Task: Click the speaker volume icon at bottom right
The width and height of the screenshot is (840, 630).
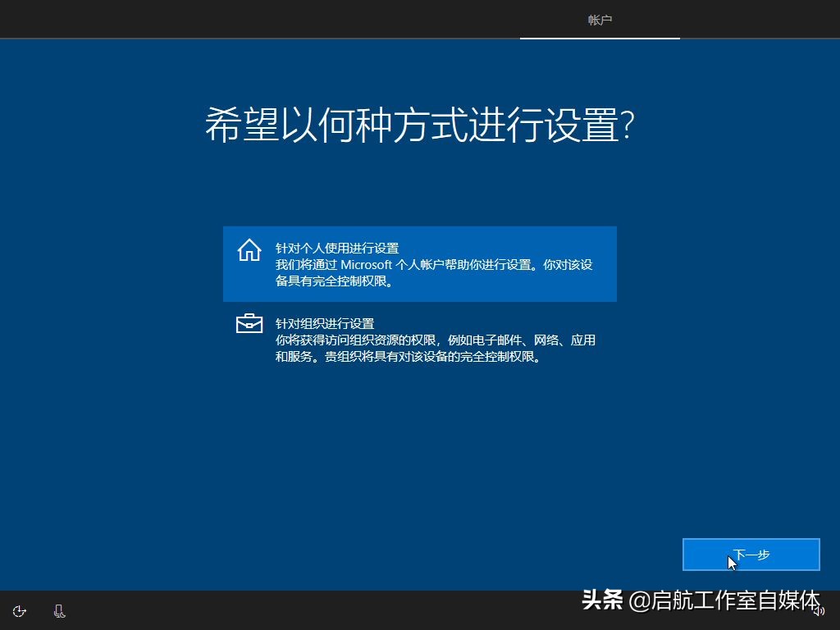Action: click(x=818, y=611)
